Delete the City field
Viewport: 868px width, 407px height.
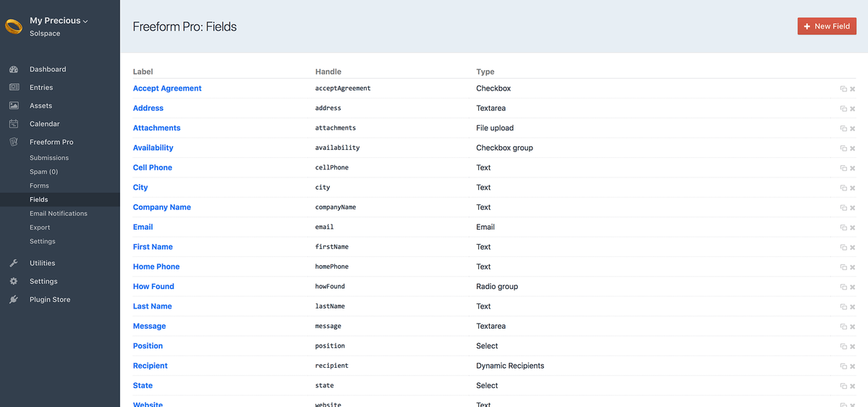(853, 188)
